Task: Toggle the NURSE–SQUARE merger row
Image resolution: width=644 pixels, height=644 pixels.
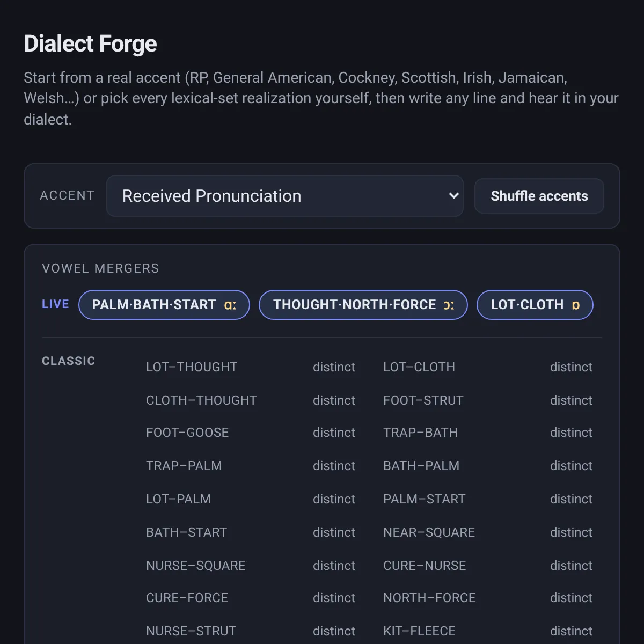Action: pos(251,566)
